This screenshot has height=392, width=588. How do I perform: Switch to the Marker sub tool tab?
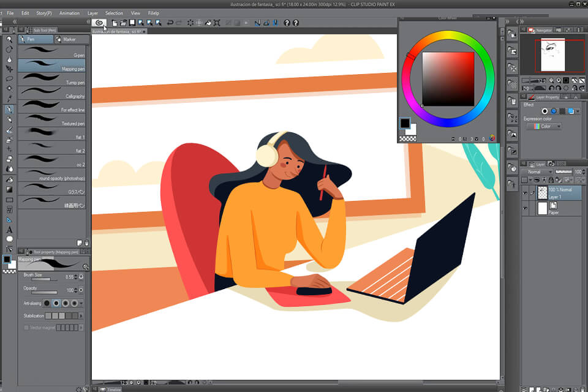71,39
